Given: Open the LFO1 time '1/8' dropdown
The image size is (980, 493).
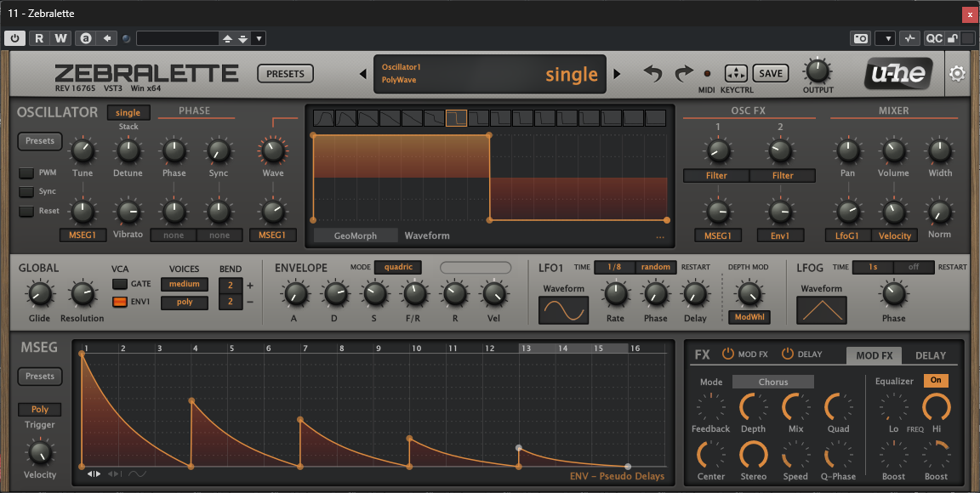Looking at the screenshot, I should click(614, 267).
